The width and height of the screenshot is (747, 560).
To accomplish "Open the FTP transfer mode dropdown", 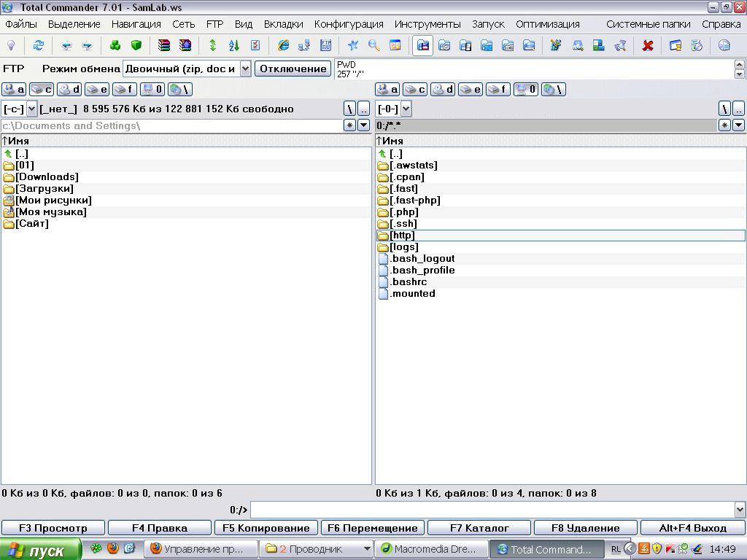I will click(245, 69).
